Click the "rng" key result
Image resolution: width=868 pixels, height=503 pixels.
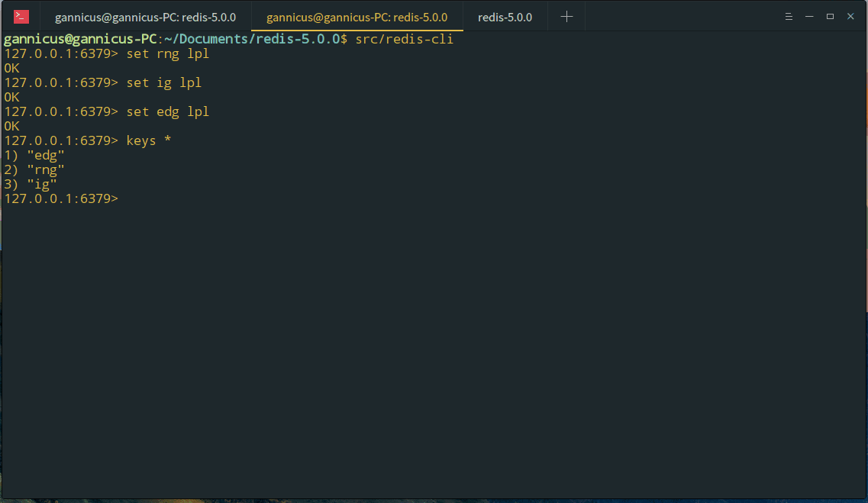(x=45, y=169)
